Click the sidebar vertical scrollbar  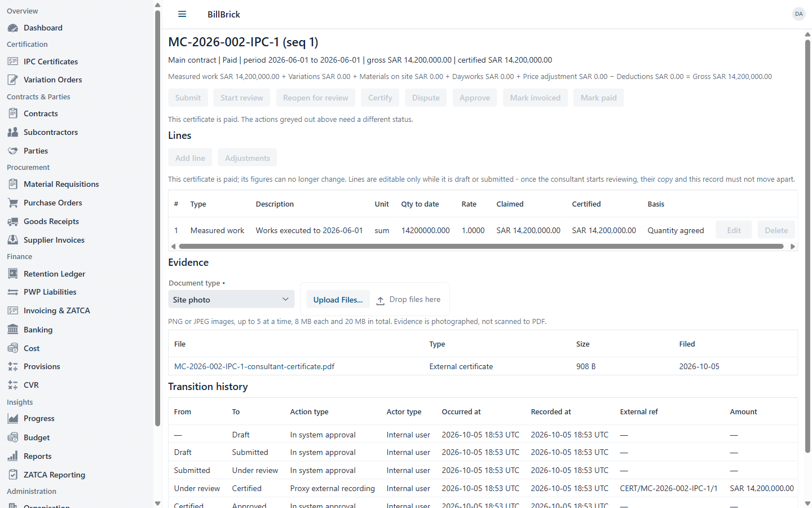tap(157, 218)
